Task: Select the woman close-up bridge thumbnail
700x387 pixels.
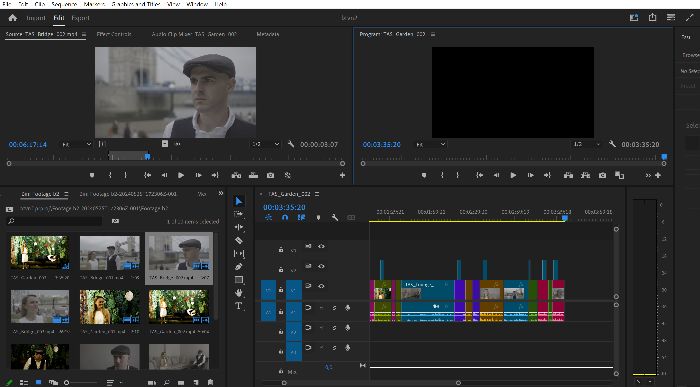Action: pyautogui.click(x=40, y=306)
